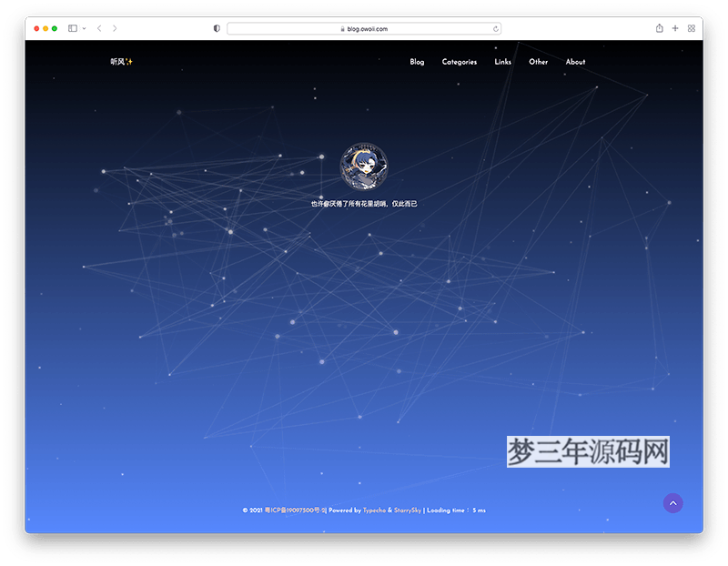
Task: Select the Blog menu item
Action: (417, 62)
